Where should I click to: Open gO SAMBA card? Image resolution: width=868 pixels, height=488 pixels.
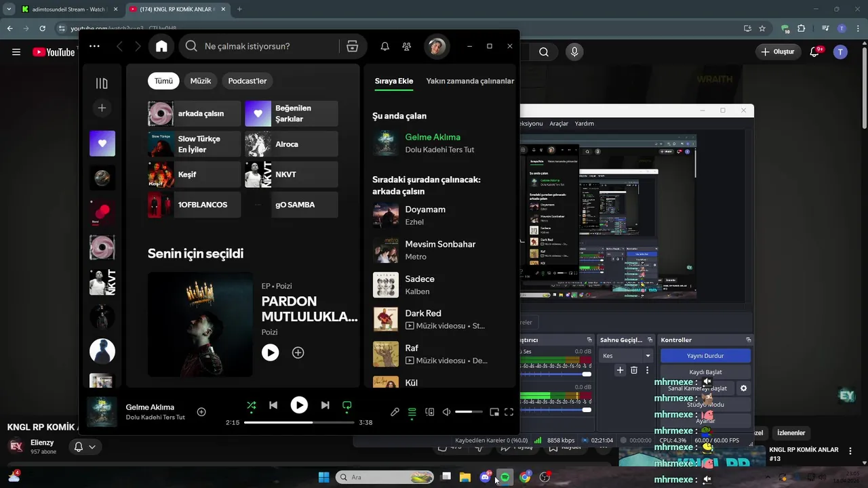pos(292,205)
